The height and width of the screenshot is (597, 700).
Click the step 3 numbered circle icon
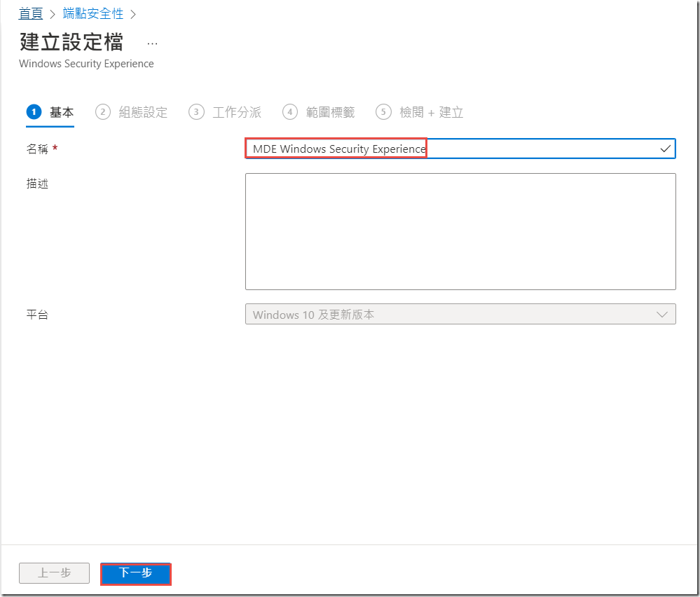[x=197, y=112]
